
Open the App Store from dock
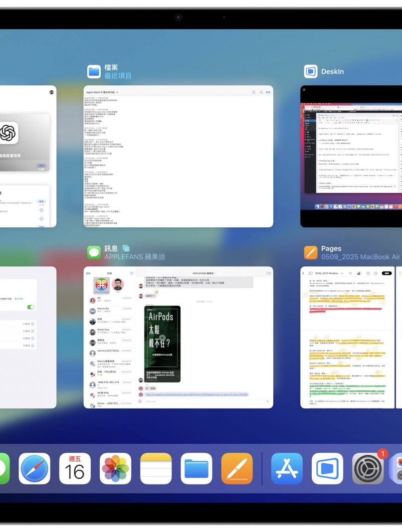click(x=287, y=468)
